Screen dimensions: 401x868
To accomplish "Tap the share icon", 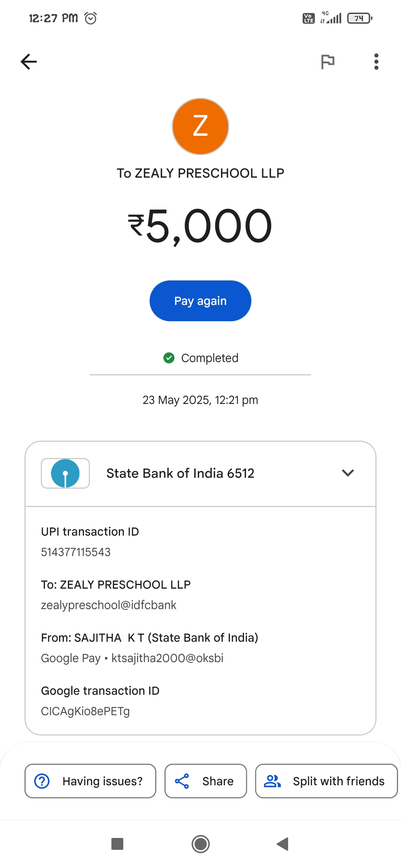I will (182, 781).
